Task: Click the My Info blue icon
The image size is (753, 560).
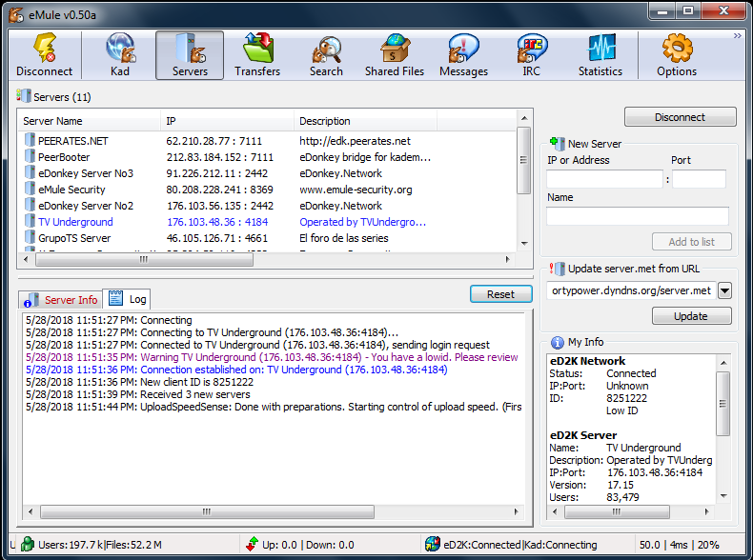Action: (x=557, y=343)
